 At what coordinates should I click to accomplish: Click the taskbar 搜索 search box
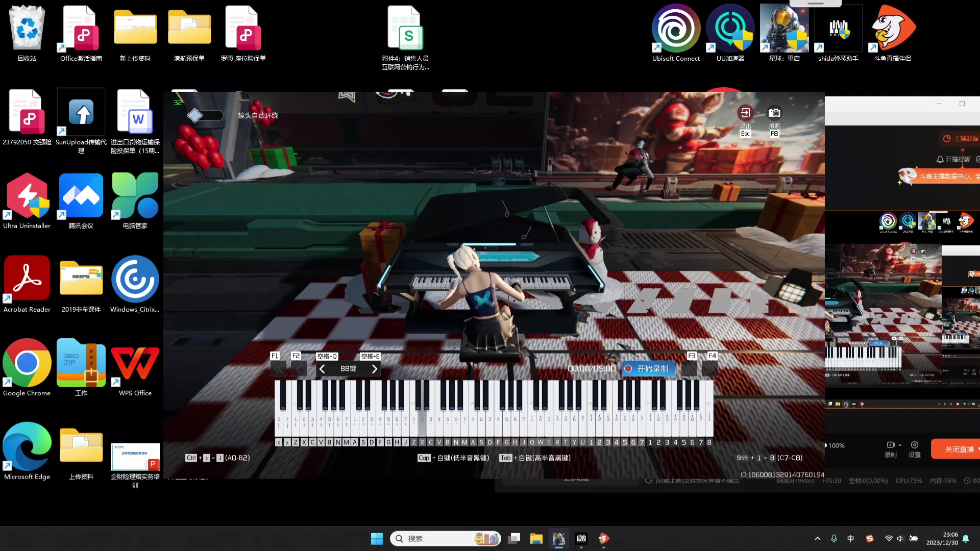445,539
